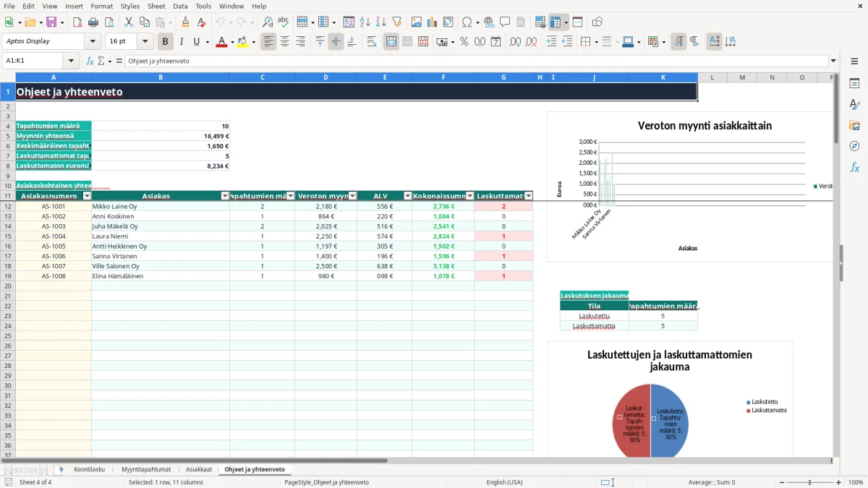Click the Clear Direct Formatting icon
The image size is (868, 488).
(201, 22)
